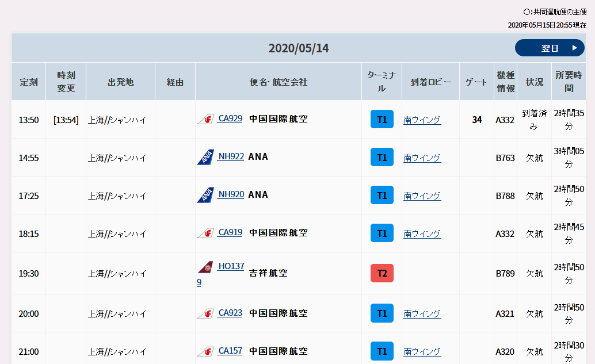This screenshot has width=595, height=364.
Task: Click the 機種情報 column header
Action: 505,82
